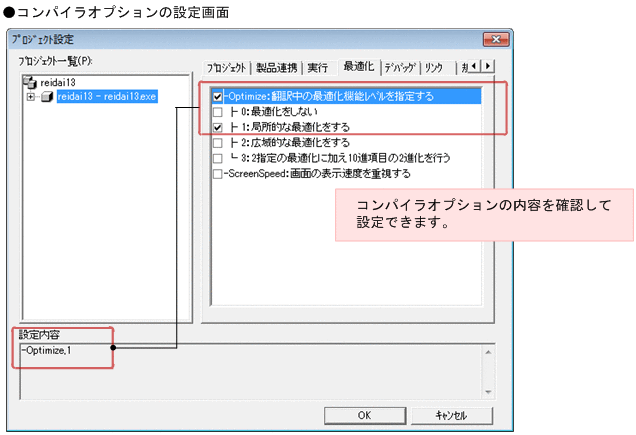This screenshot has height=435, width=636.
Task: Select the -Optimize option row text
Action: click(329, 97)
